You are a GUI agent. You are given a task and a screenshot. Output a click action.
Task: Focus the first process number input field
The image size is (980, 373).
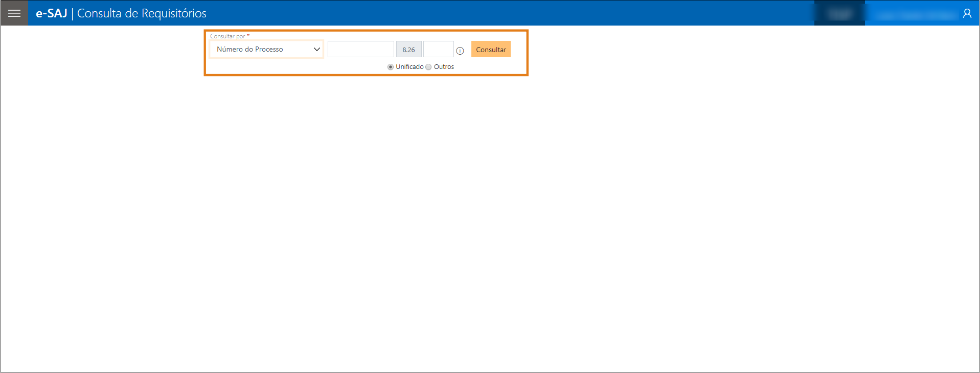point(361,49)
